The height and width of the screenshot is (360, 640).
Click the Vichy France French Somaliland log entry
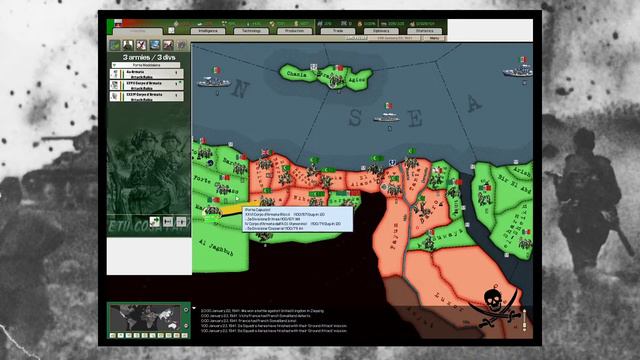256,316
